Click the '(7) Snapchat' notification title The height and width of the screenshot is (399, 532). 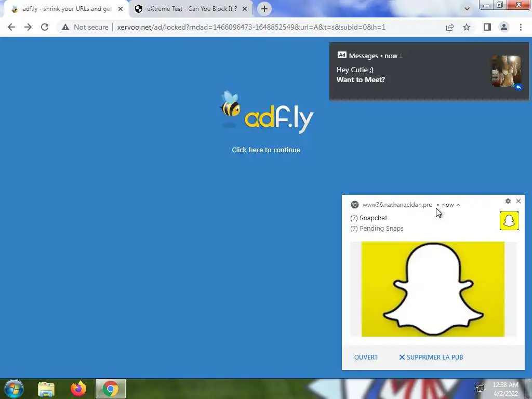pyautogui.click(x=369, y=218)
